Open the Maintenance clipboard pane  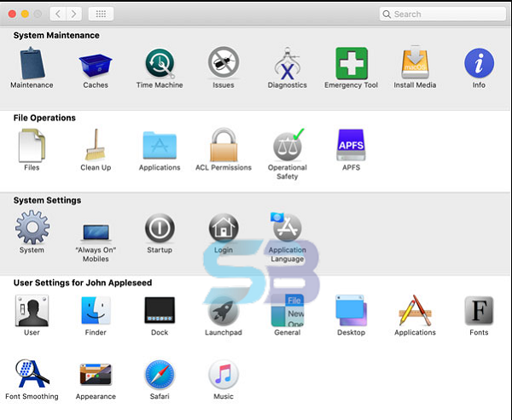[x=32, y=63]
